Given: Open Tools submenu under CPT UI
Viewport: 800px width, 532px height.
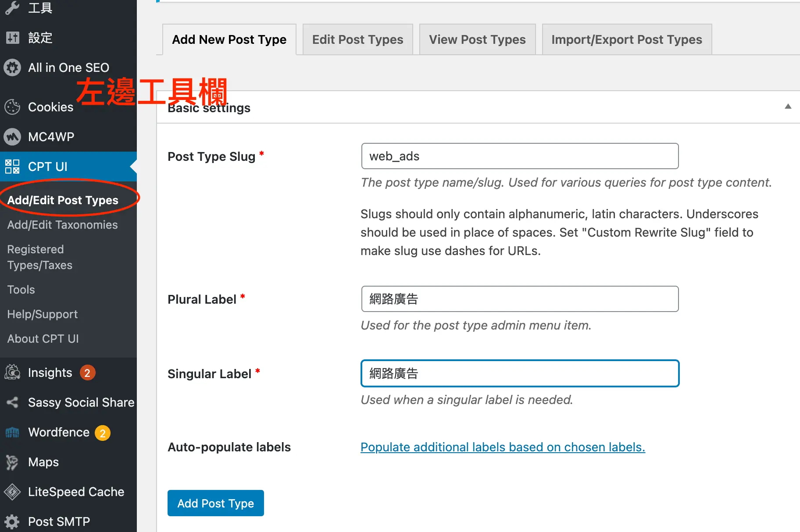Looking at the screenshot, I should tap(21, 289).
